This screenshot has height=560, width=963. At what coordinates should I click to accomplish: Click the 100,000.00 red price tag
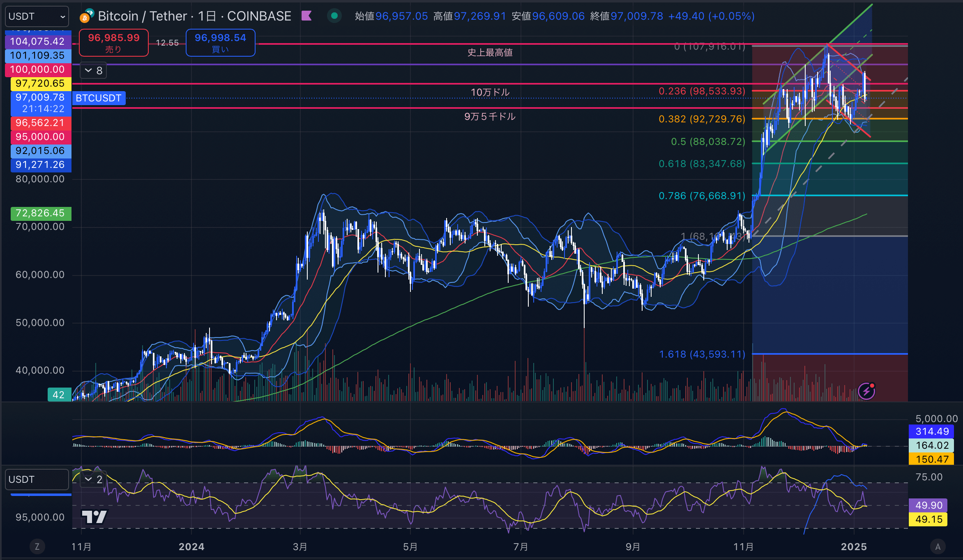[37, 69]
